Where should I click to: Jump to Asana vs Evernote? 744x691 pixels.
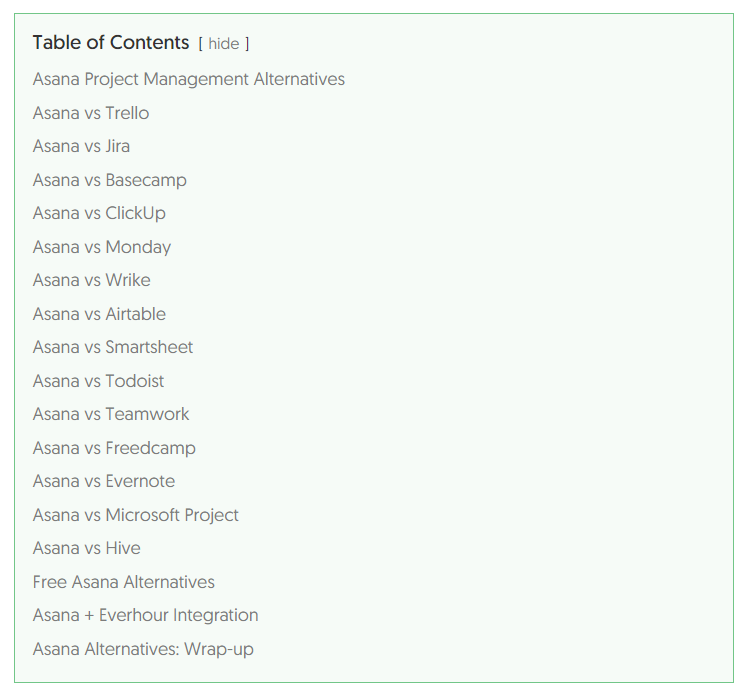point(104,481)
